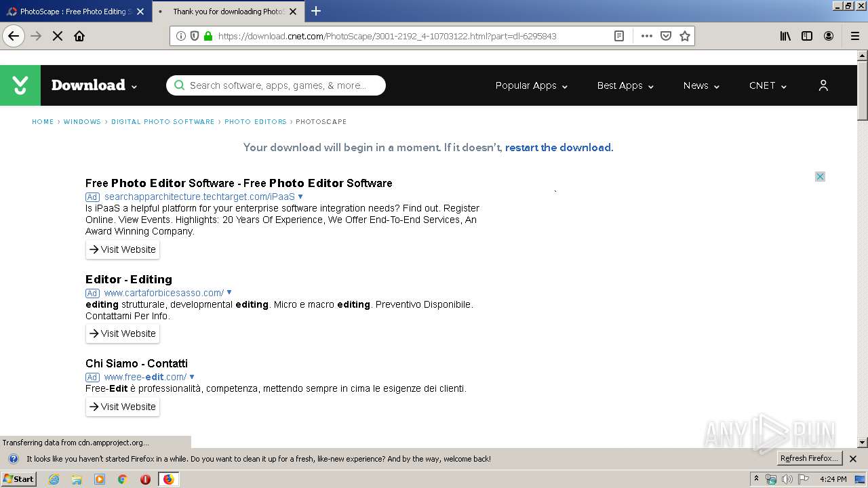Image resolution: width=868 pixels, height=488 pixels.
Task: Stop loading the page with the X button
Action: click(x=58, y=36)
